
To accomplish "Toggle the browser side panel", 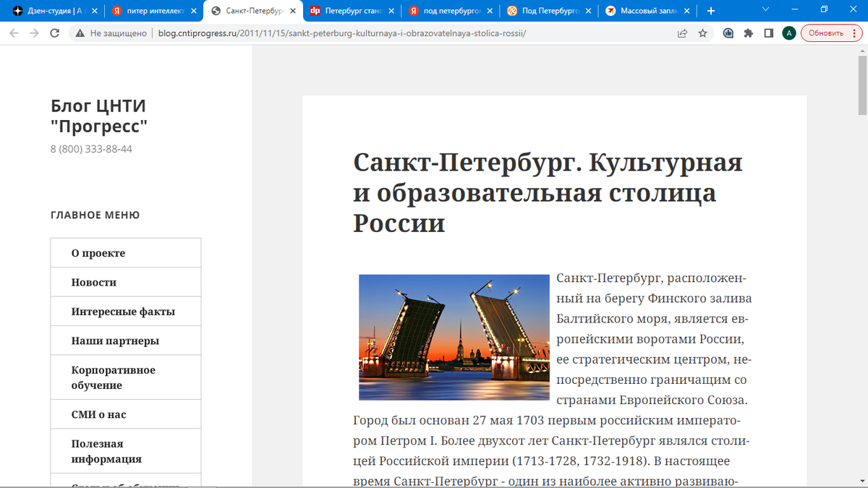I will 769,33.
